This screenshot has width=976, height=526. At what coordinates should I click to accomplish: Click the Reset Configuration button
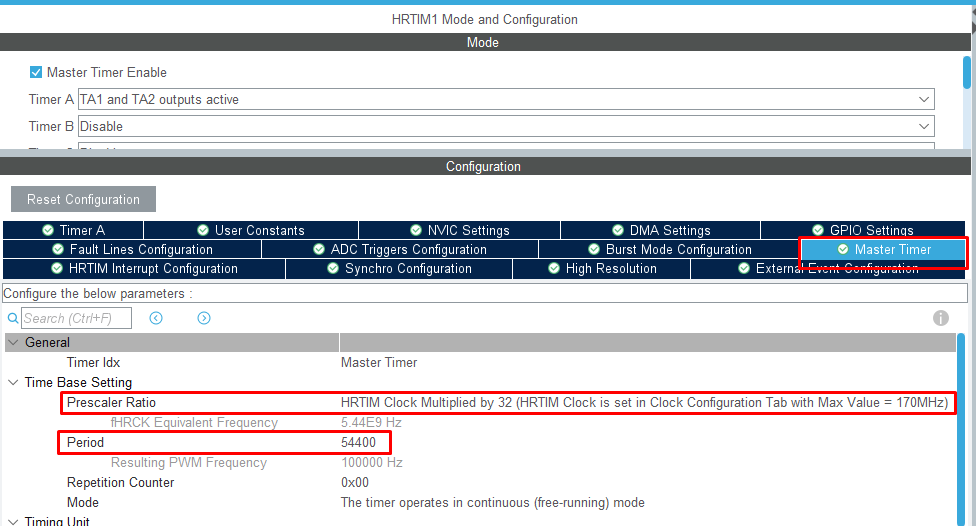tap(83, 199)
